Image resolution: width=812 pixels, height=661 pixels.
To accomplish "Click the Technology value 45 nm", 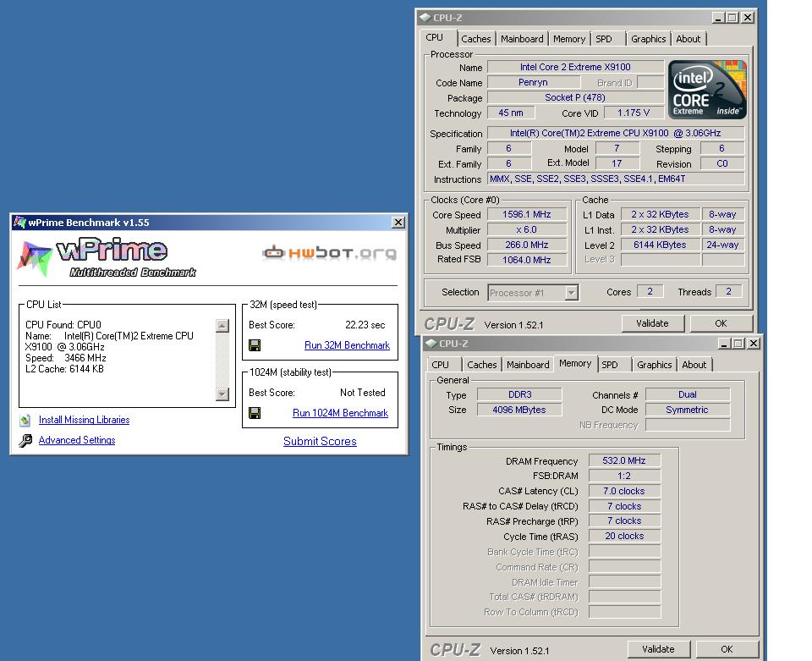I will pos(511,113).
